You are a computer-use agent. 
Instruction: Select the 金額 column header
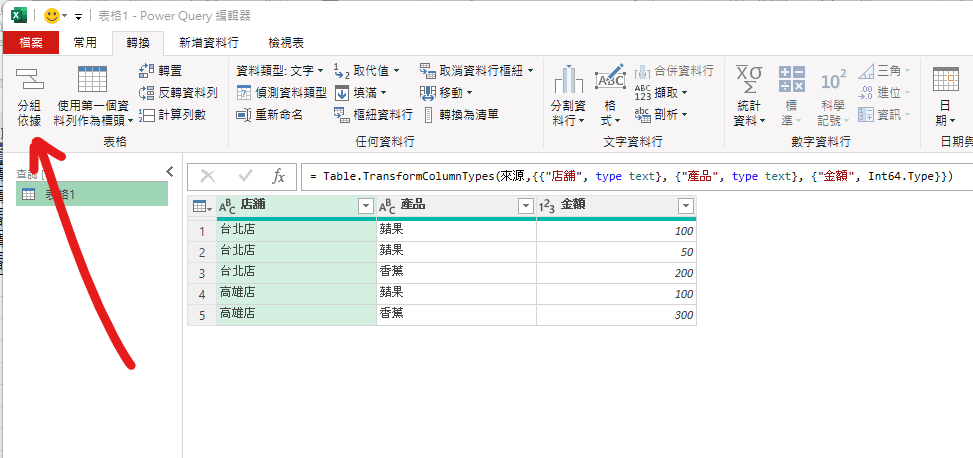[616, 206]
